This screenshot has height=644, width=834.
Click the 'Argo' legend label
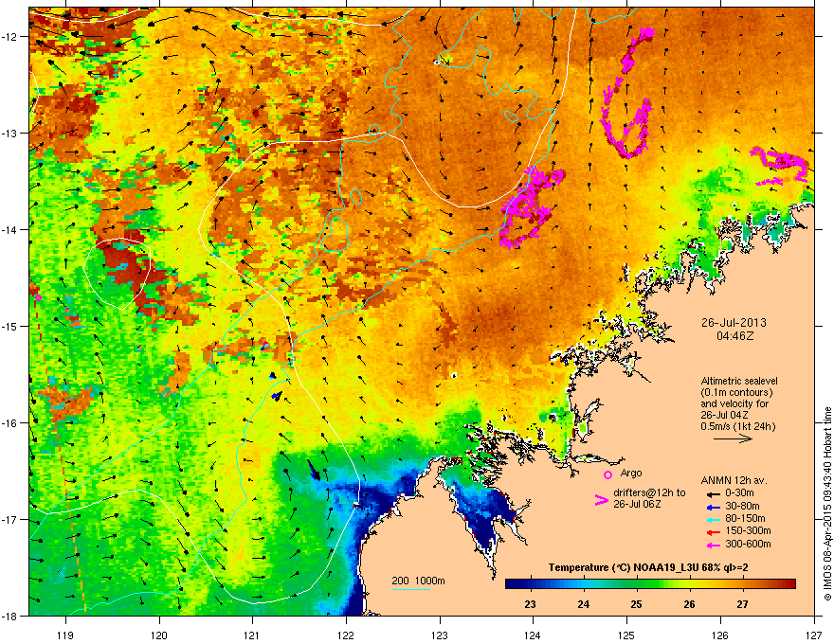tap(631, 473)
